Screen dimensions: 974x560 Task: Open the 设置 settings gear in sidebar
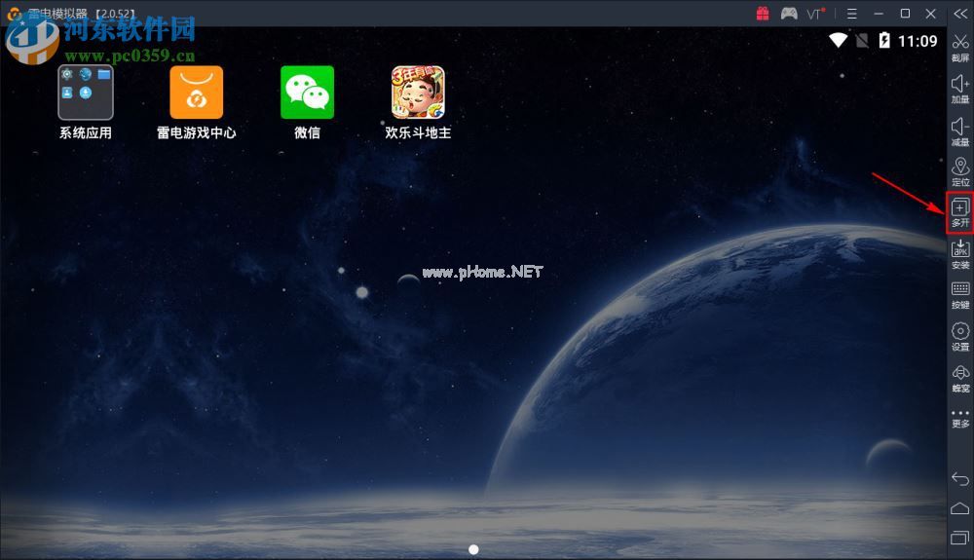960,337
